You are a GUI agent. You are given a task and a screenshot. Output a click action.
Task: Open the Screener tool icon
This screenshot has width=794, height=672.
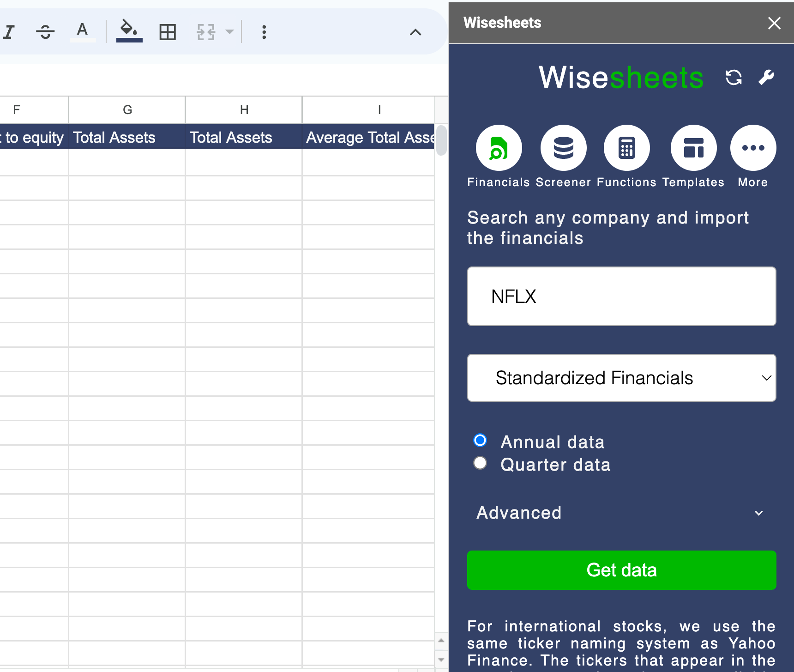point(563,148)
